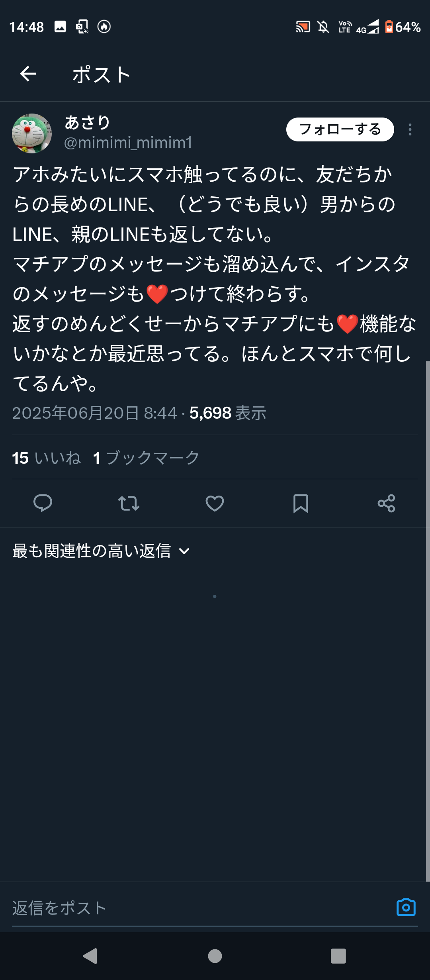430x980 pixels.
Task: Open あさり's Doraemon profile picture
Action: (x=32, y=133)
